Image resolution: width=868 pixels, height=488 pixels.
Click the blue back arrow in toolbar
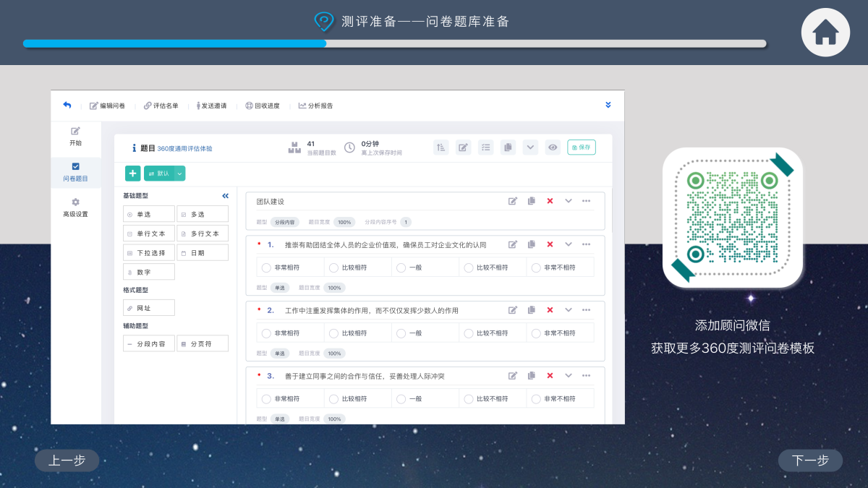67,105
